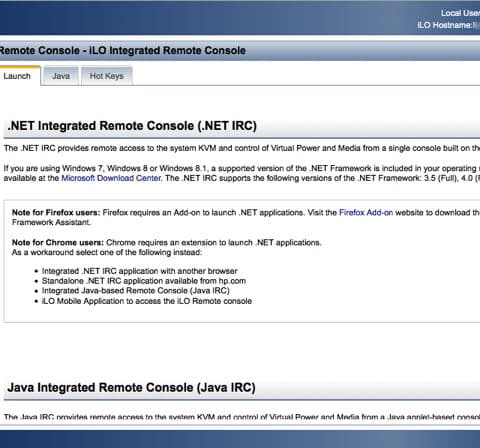Click the Note for Chrome users label
This screenshot has width=480, height=448.
pos(58,242)
